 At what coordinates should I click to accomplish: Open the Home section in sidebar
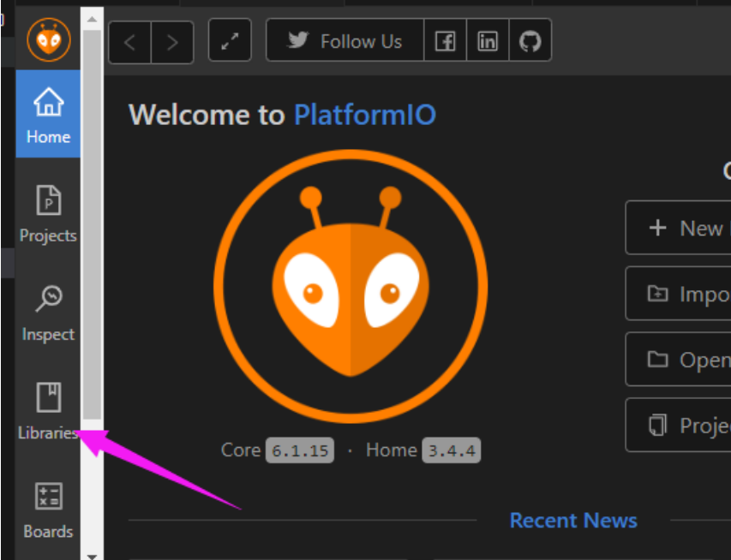click(x=48, y=114)
